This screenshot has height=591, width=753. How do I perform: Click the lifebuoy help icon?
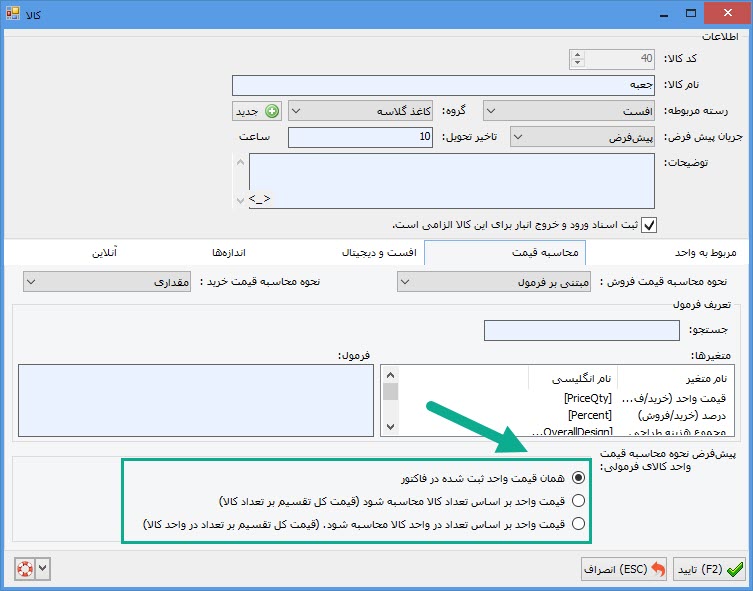(24, 568)
